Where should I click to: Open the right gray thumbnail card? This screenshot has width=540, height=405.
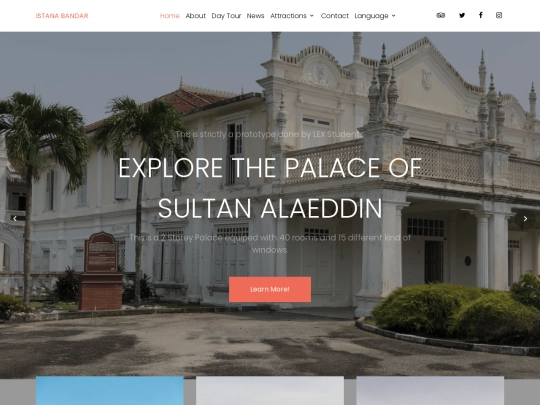click(430, 391)
